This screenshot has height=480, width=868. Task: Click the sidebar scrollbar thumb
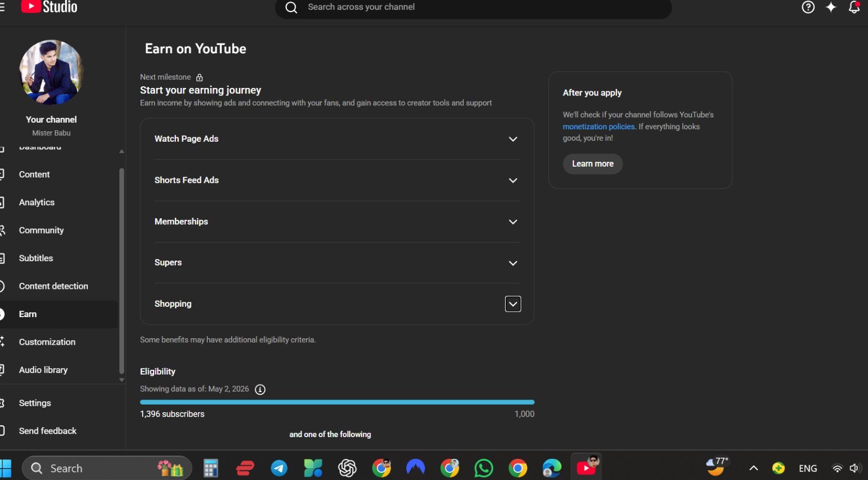point(122,271)
